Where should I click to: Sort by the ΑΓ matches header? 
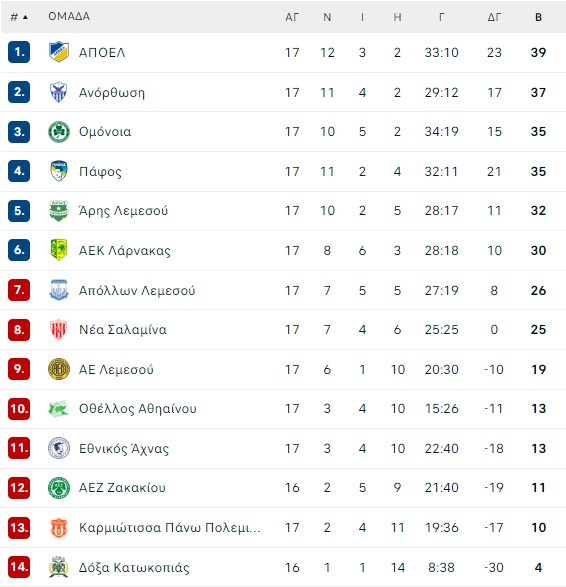(292, 17)
